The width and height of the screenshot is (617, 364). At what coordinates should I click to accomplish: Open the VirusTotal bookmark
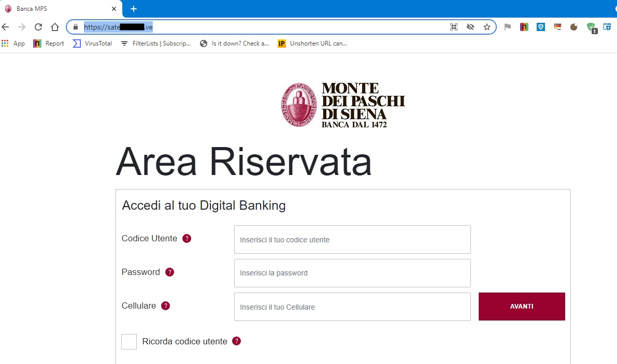tap(92, 43)
